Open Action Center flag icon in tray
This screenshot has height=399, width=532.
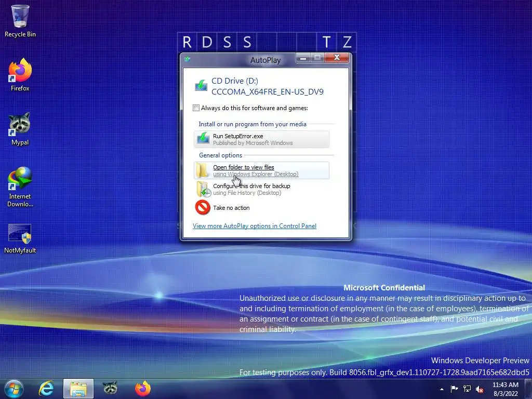click(454, 389)
